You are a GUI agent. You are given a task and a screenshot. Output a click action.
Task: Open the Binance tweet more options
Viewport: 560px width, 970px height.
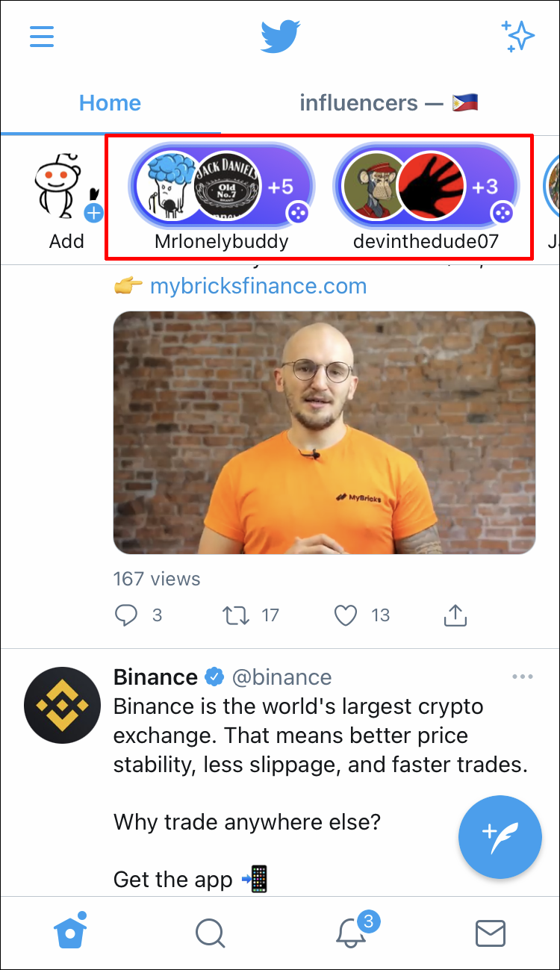pyautogui.click(x=523, y=677)
